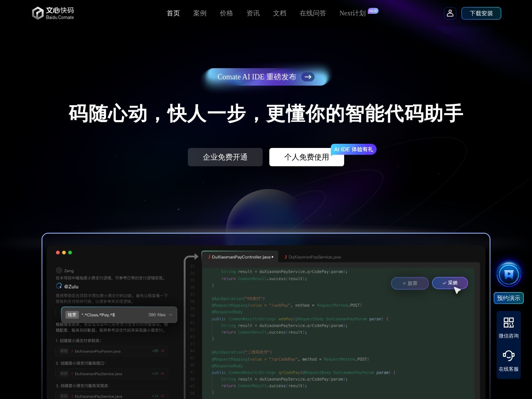The height and width of the screenshot is (399, 532).
Task: Go to 首页 in the navigation
Action: (173, 13)
